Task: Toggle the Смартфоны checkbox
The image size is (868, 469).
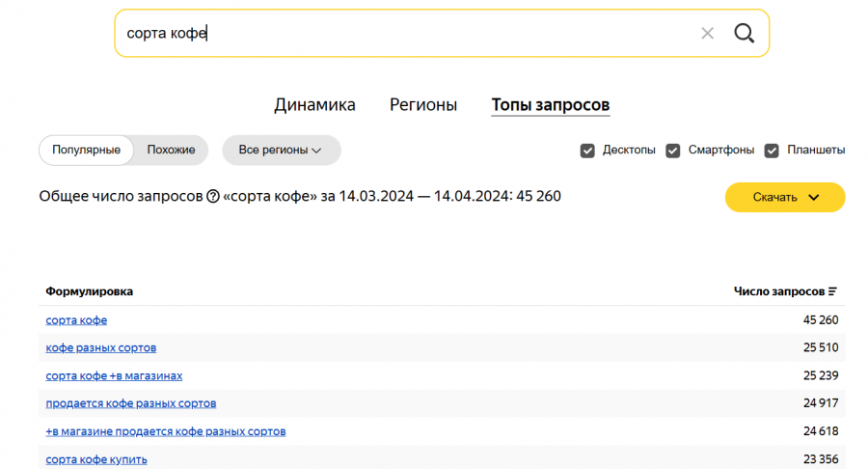Action: (x=673, y=151)
